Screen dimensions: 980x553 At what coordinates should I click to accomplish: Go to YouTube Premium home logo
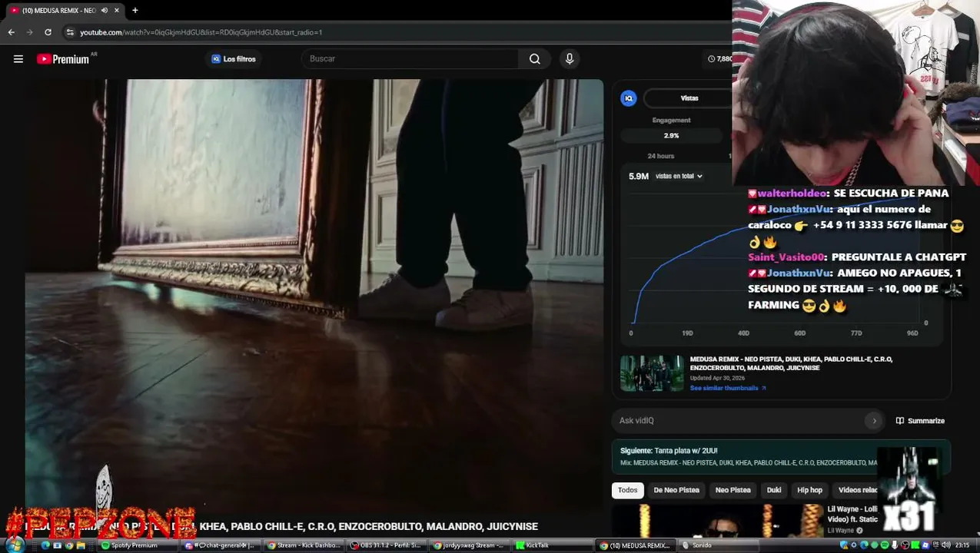(x=65, y=59)
